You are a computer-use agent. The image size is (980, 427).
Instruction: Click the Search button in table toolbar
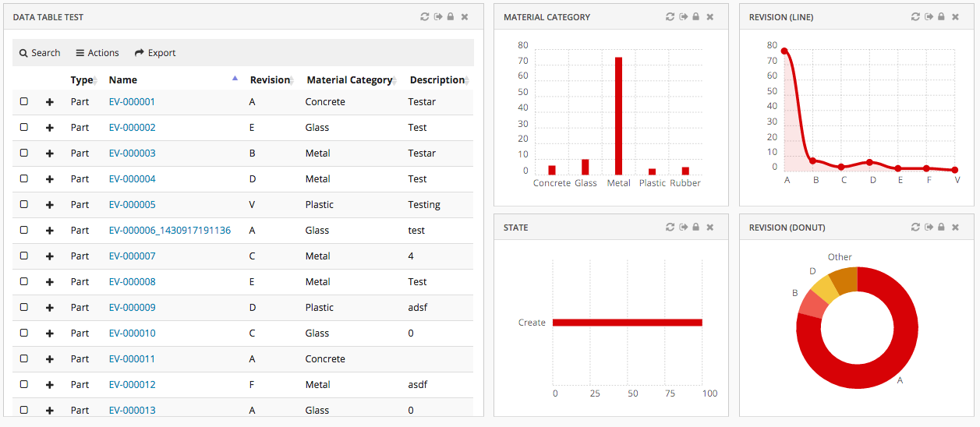click(40, 53)
